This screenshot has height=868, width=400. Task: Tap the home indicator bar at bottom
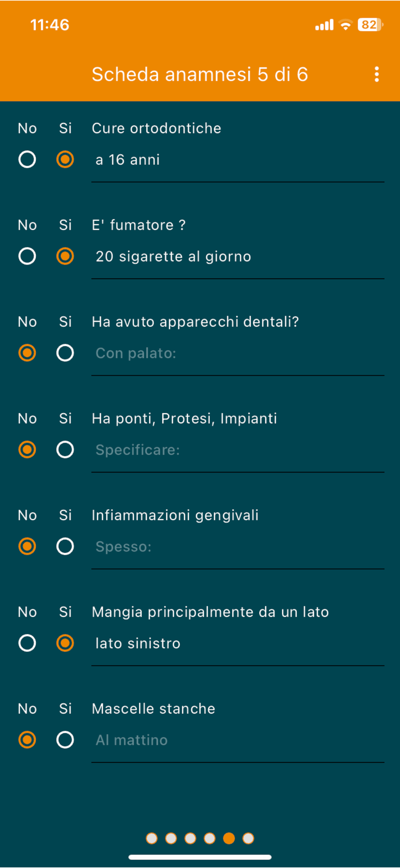200,857
